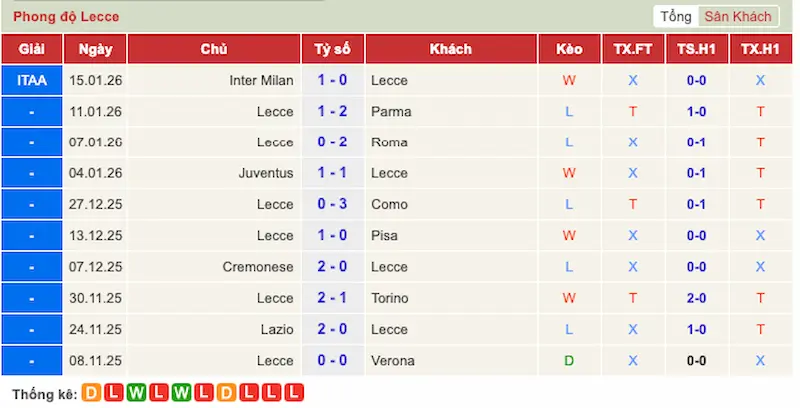
Task: Open the Cremonese team link
Action: click(x=258, y=267)
